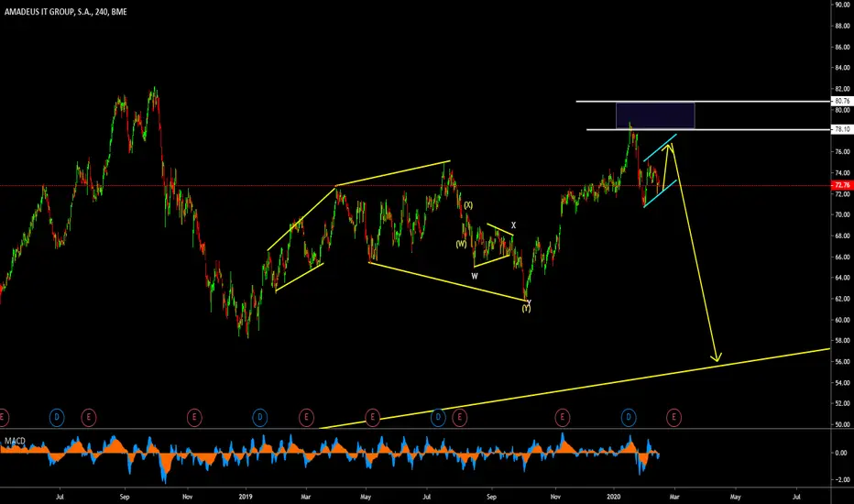Click the 60.00 value on the price axis

(842, 320)
